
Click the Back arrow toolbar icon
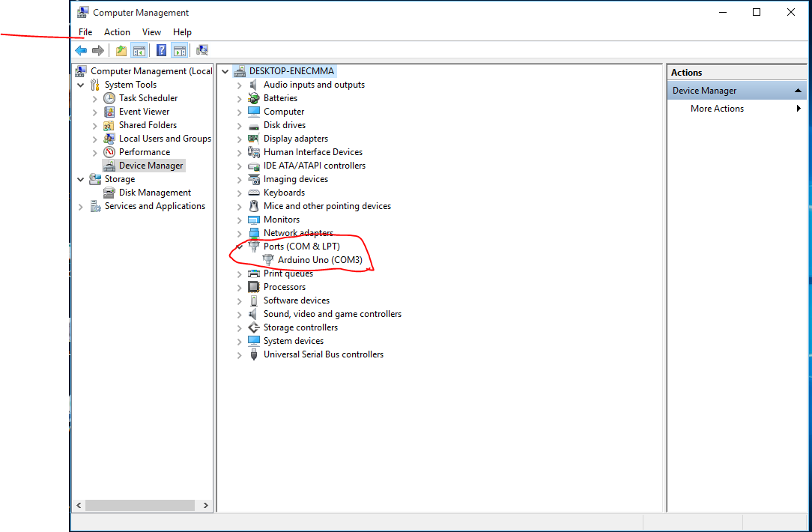point(81,50)
